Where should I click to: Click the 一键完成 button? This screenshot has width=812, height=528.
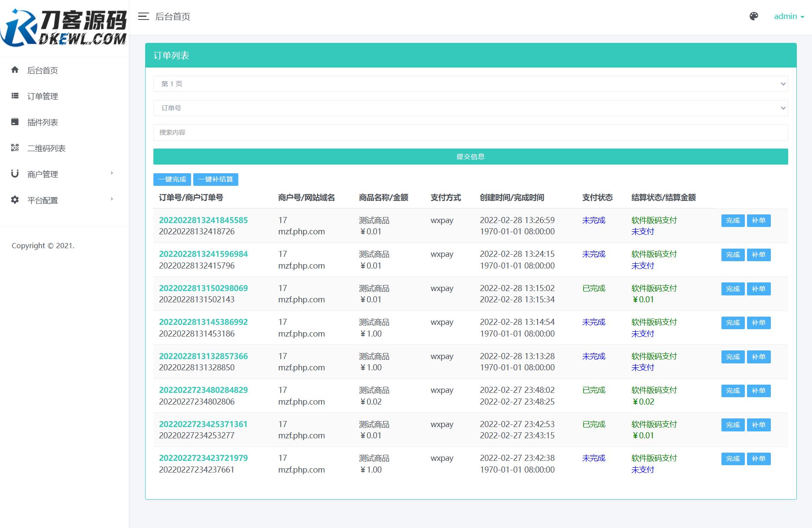tap(172, 179)
